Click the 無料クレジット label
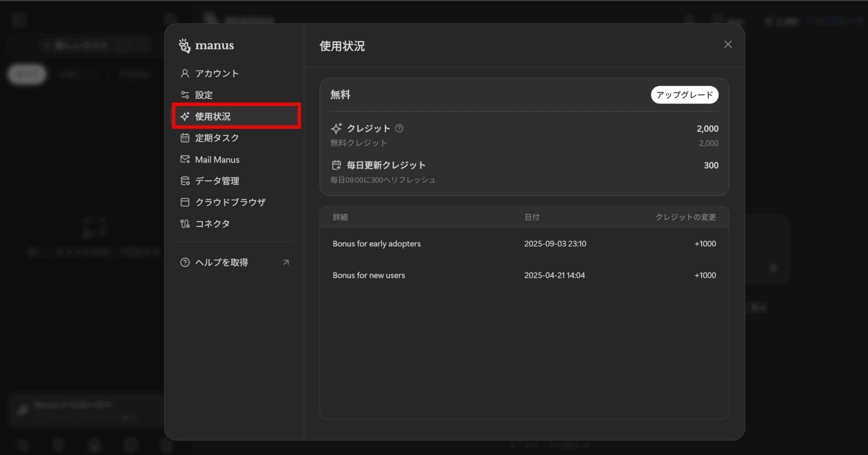The height and width of the screenshot is (455, 868). click(x=359, y=143)
